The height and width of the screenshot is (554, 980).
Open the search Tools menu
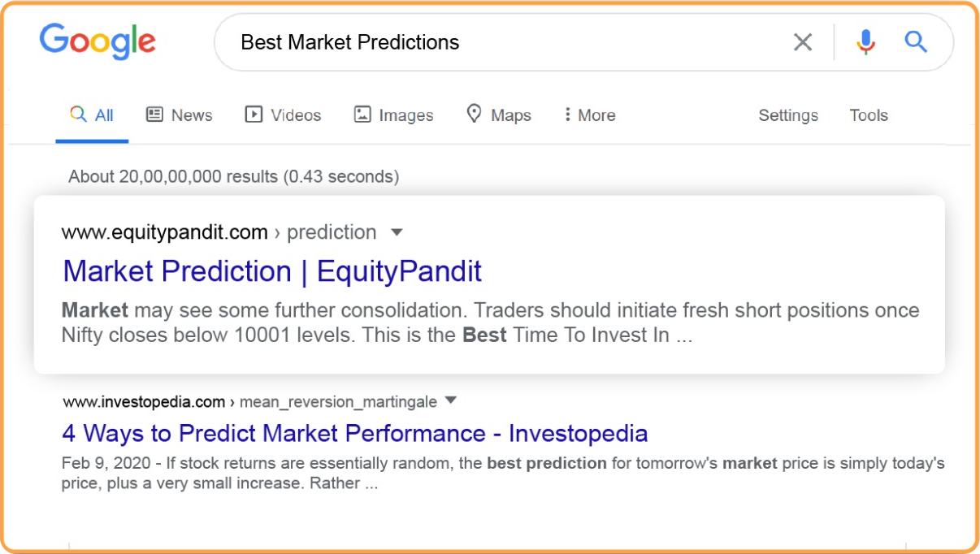(x=869, y=115)
